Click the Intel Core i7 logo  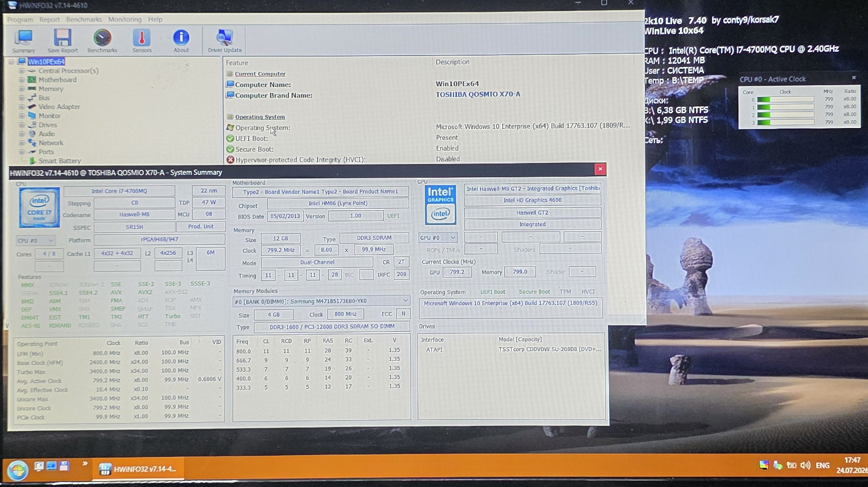point(39,207)
